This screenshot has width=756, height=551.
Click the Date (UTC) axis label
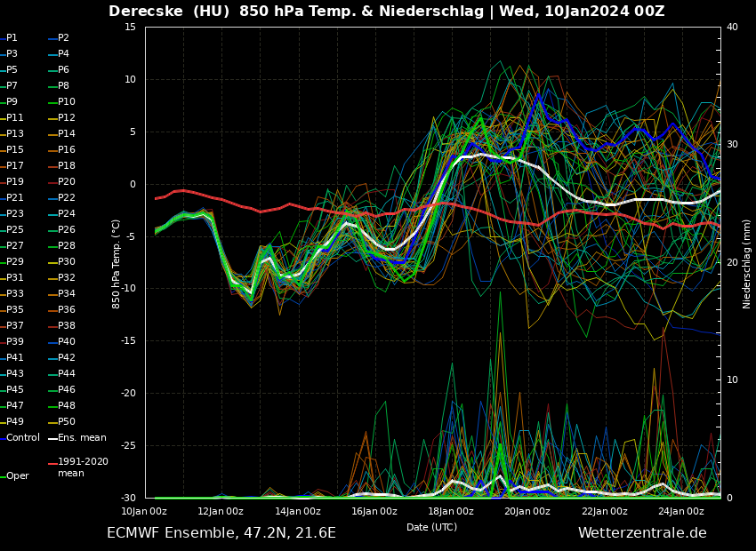pos(431,527)
